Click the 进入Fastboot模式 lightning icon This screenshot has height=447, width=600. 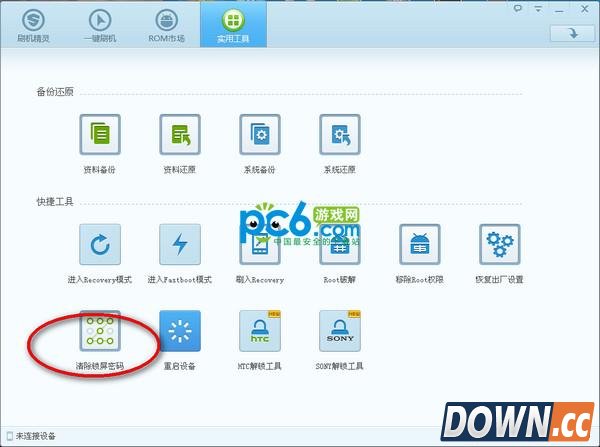point(180,244)
